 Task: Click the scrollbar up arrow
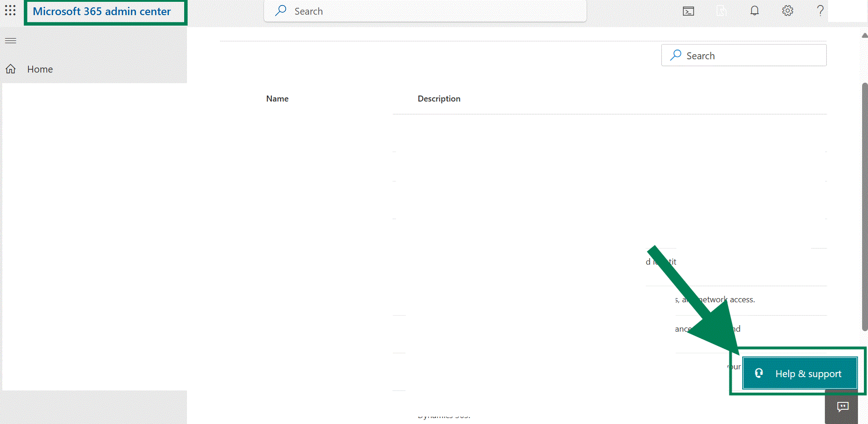[864, 35]
